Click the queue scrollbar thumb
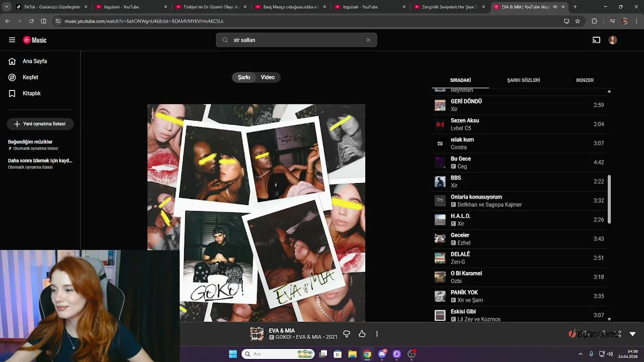The image size is (644, 362). click(x=609, y=200)
